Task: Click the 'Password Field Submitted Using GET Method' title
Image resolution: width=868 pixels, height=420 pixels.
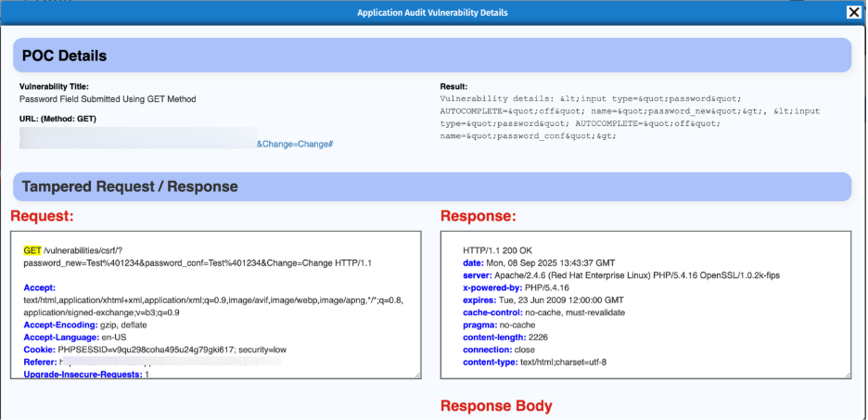Action: tap(108, 99)
